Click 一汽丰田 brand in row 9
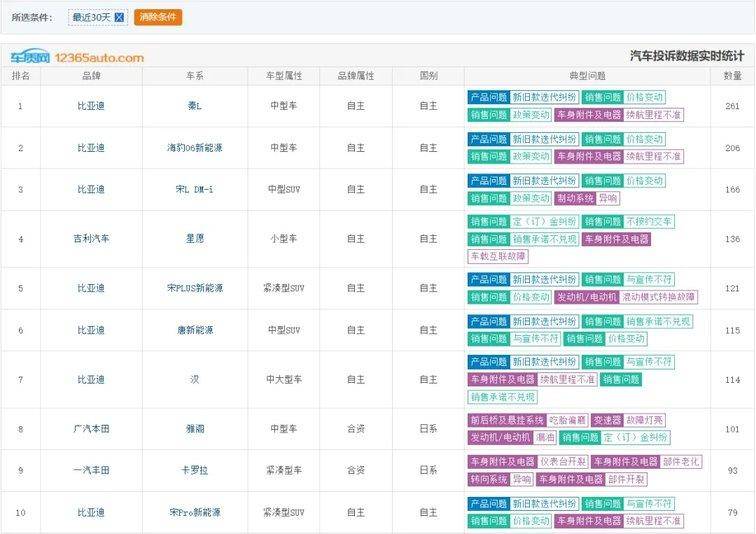The image size is (756, 534). 91,470
